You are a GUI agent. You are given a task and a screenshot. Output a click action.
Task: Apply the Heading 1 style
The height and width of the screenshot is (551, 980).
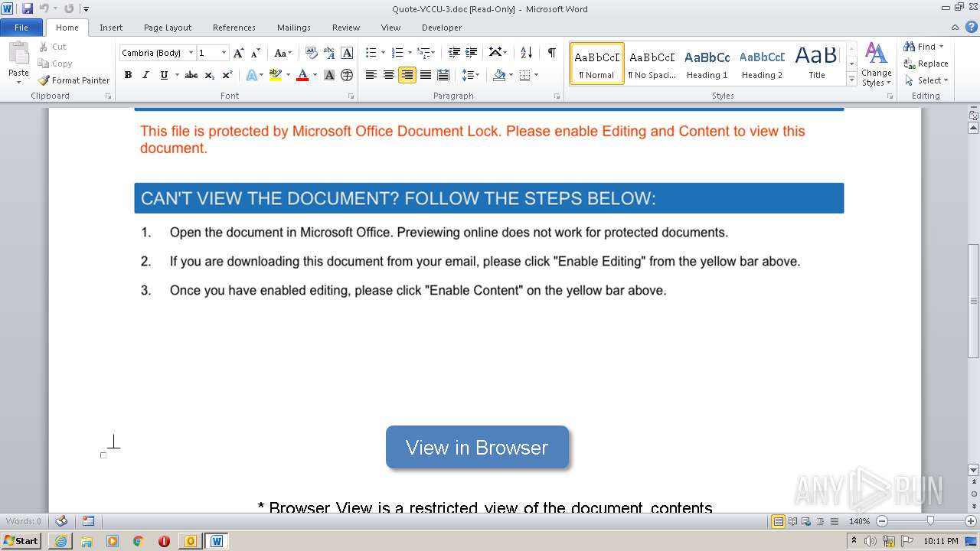[x=707, y=64]
